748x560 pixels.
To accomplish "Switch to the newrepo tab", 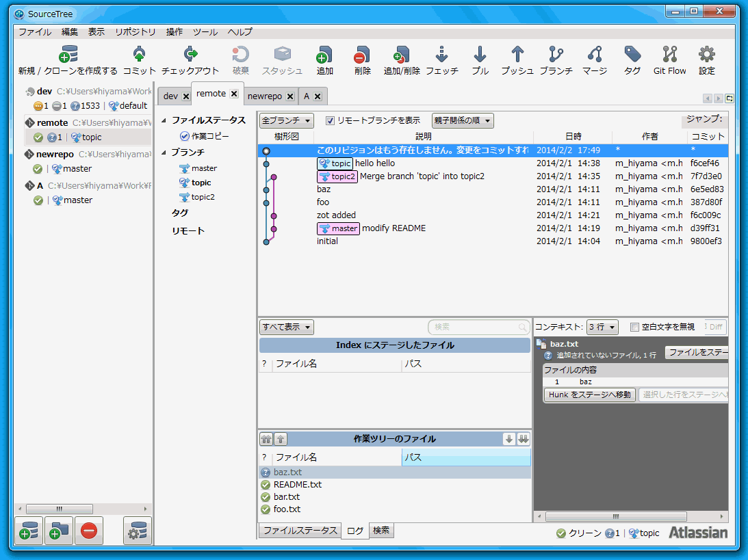I will [265, 96].
